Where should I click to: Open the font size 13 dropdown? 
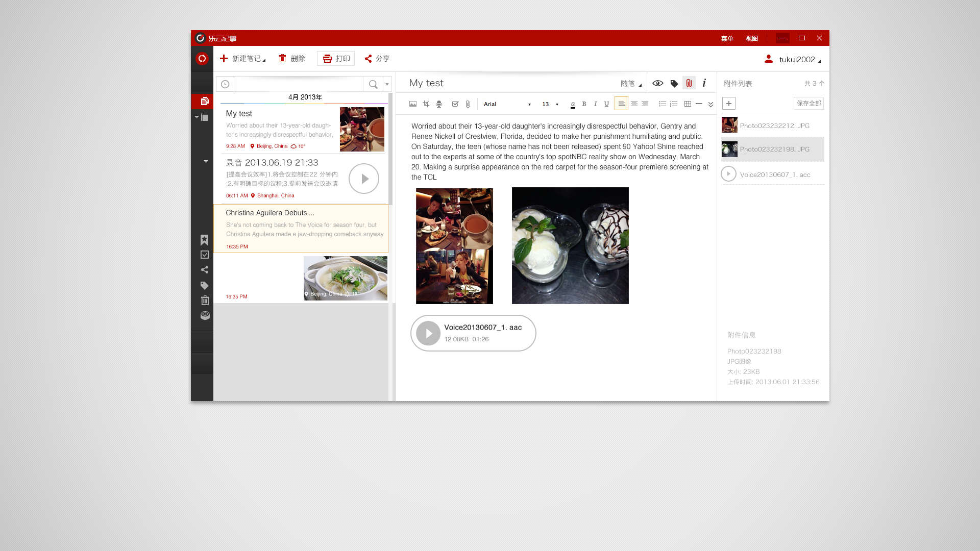click(x=550, y=104)
